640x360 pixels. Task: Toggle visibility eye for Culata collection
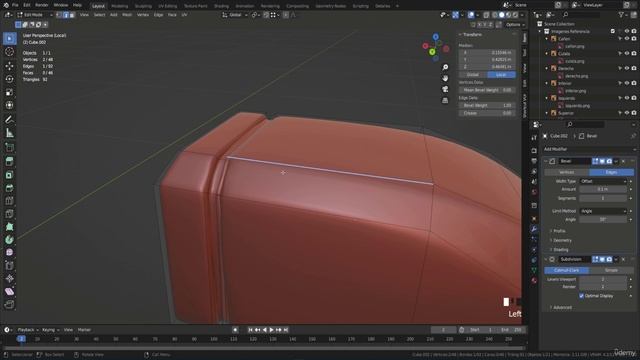pyautogui.click(x=627, y=53)
